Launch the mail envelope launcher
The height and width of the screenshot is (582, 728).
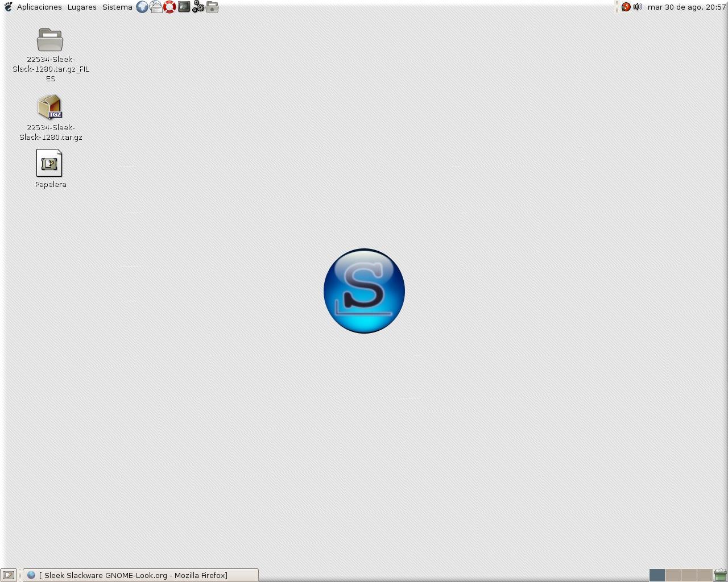click(156, 7)
